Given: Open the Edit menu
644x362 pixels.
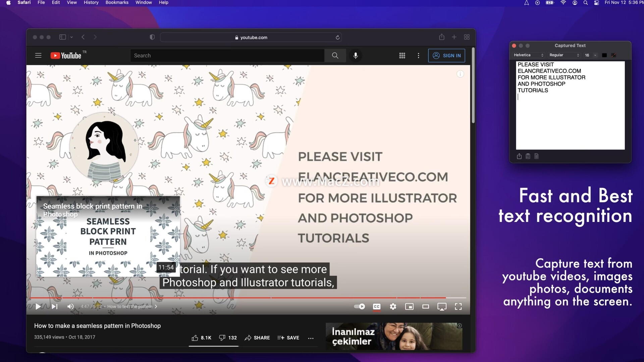Looking at the screenshot, I should [56, 3].
